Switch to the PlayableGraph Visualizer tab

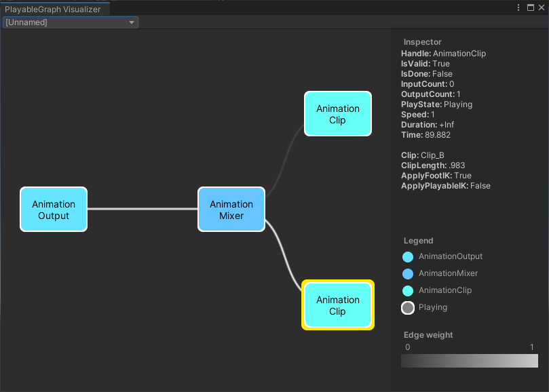coord(54,9)
